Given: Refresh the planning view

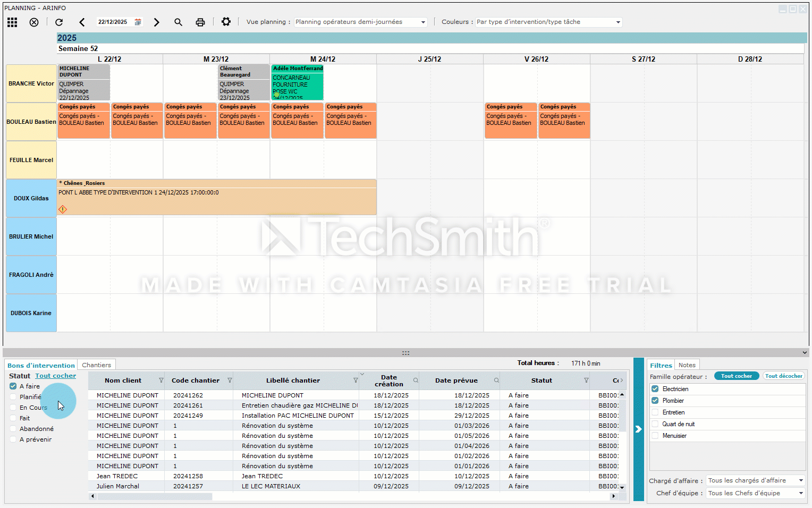Looking at the screenshot, I should pyautogui.click(x=59, y=22).
